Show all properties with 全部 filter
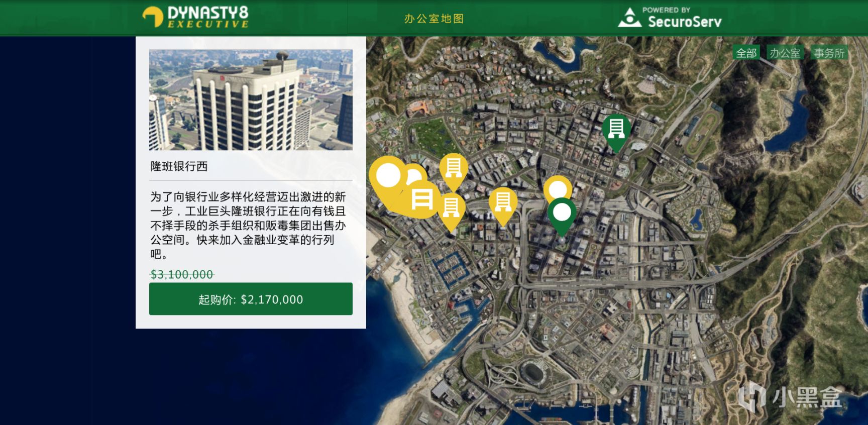This screenshot has height=425, width=868. tap(746, 53)
